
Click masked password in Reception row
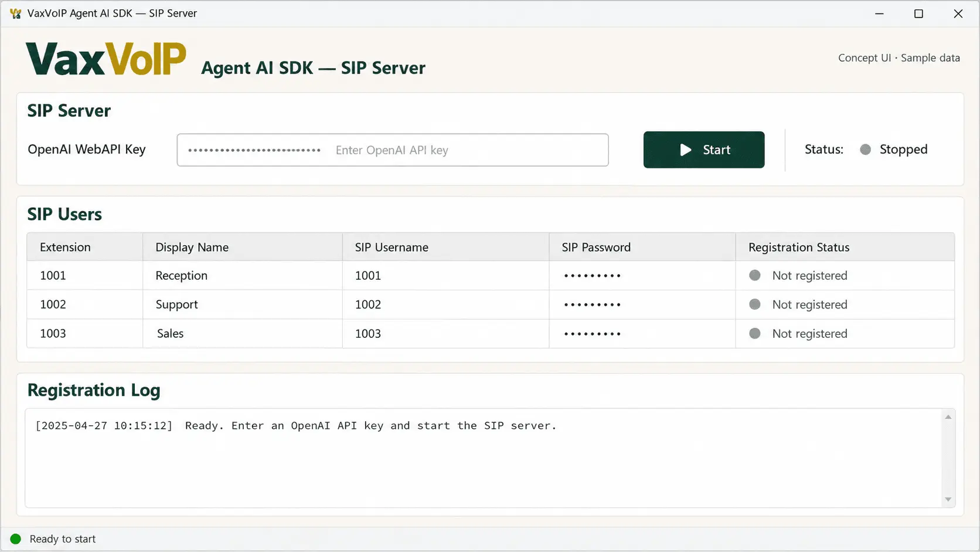point(592,276)
